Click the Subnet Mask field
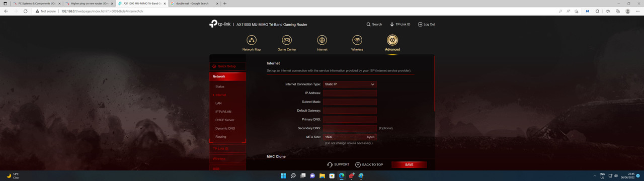 pos(350,102)
